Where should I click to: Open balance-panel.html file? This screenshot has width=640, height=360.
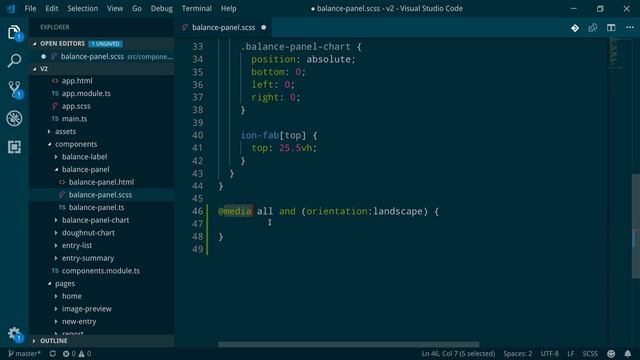click(x=101, y=182)
